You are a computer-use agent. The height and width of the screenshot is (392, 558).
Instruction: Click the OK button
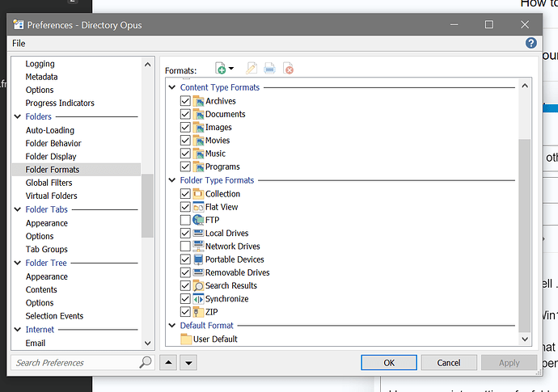[389, 362]
